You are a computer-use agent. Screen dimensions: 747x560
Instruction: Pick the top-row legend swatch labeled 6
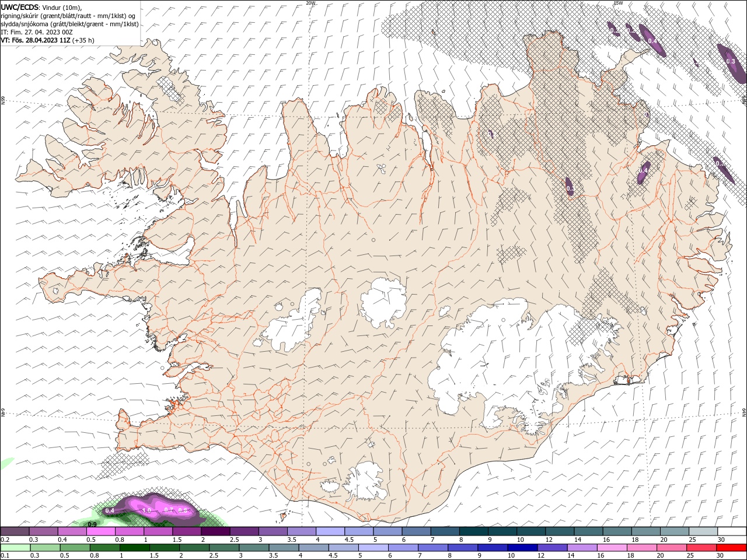click(x=416, y=531)
